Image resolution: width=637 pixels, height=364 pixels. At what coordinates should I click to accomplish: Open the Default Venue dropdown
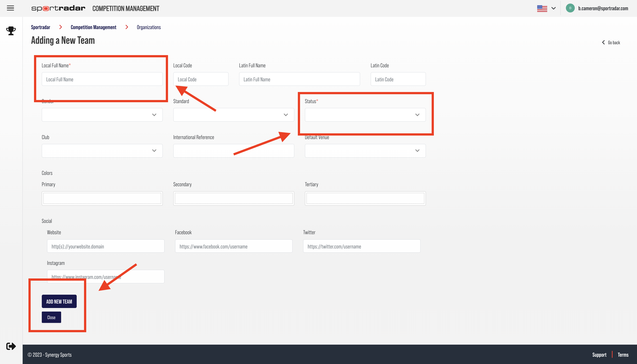pyautogui.click(x=365, y=151)
